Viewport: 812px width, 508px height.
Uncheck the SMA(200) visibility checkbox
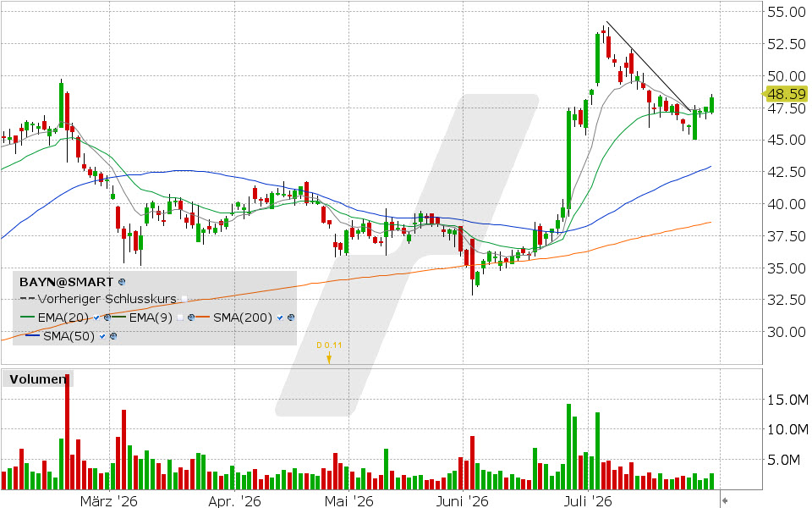[x=280, y=317]
